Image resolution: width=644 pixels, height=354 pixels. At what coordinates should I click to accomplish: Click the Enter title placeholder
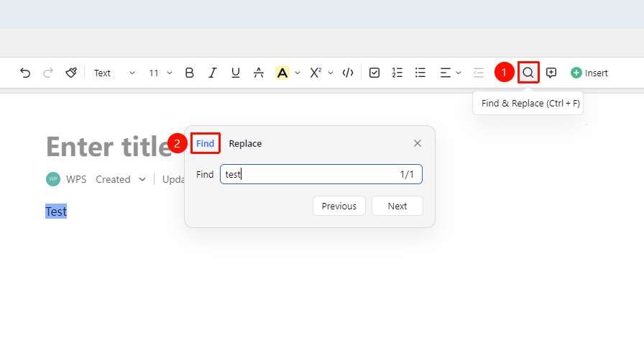(x=109, y=147)
